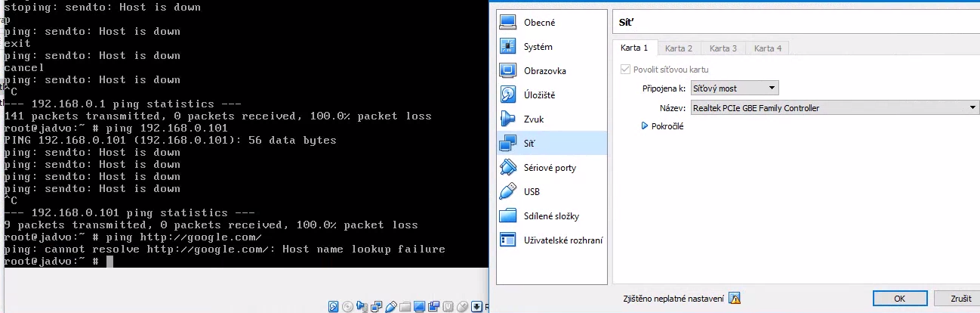980x313 pixels.
Task: Click the USB devices icon in VM status bar
Action: pos(391,306)
